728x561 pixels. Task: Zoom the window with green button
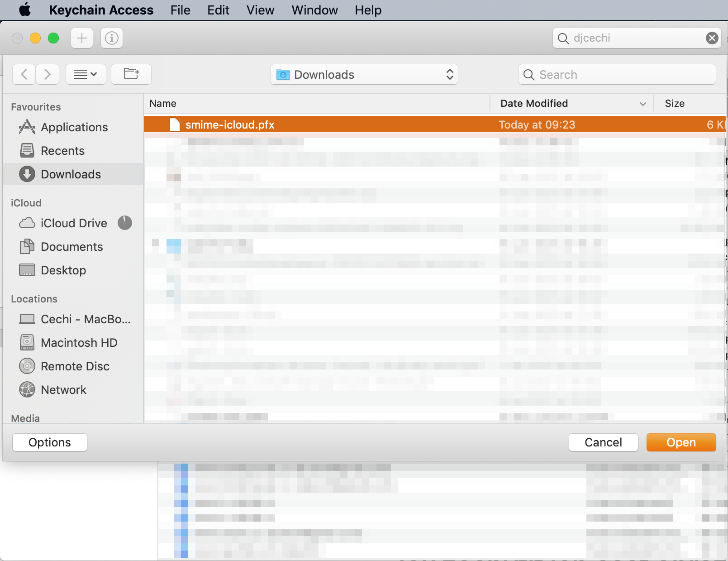click(x=53, y=38)
